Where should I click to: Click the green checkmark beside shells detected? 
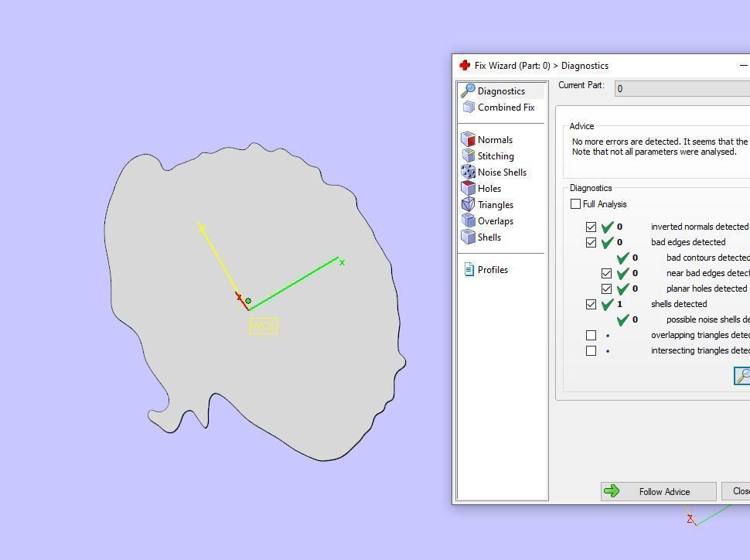click(608, 304)
